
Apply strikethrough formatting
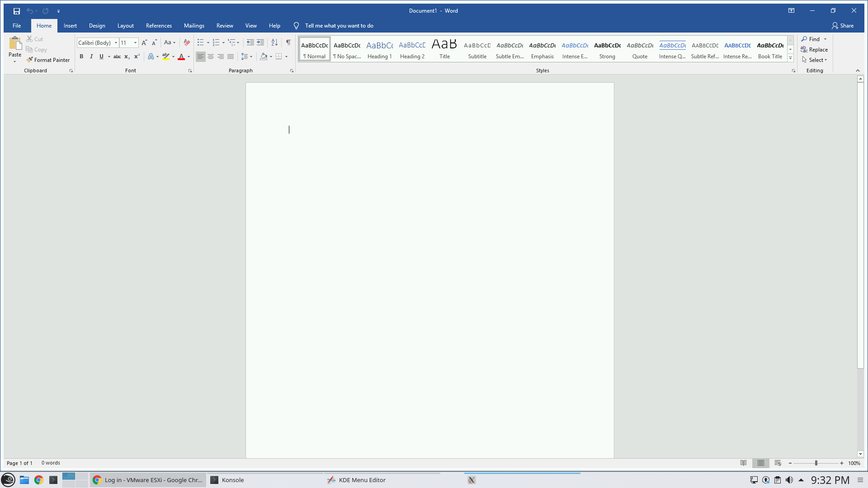[117, 57]
